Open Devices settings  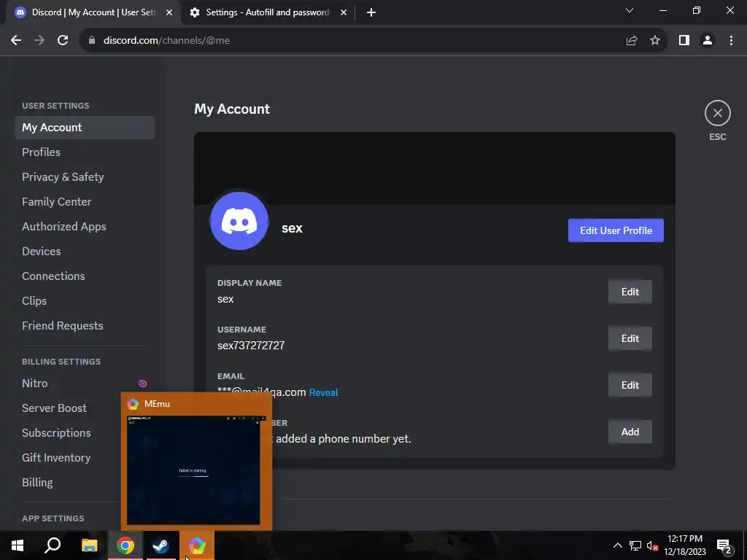[x=85, y=252]
